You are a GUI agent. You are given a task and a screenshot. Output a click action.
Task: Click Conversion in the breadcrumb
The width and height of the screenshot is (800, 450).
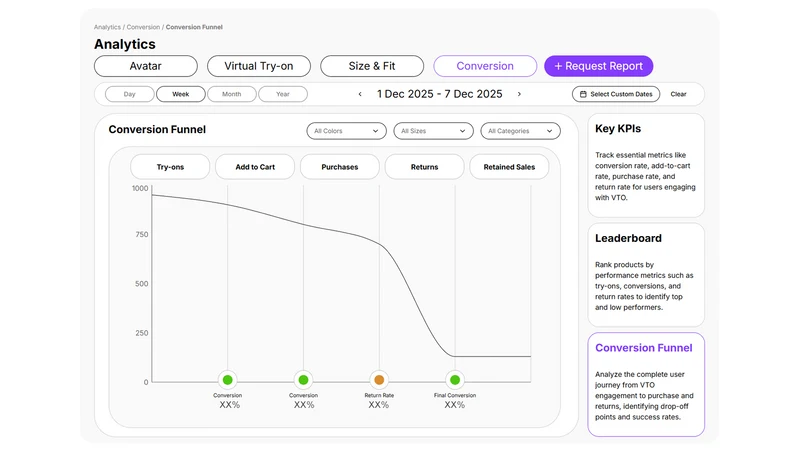(x=143, y=27)
